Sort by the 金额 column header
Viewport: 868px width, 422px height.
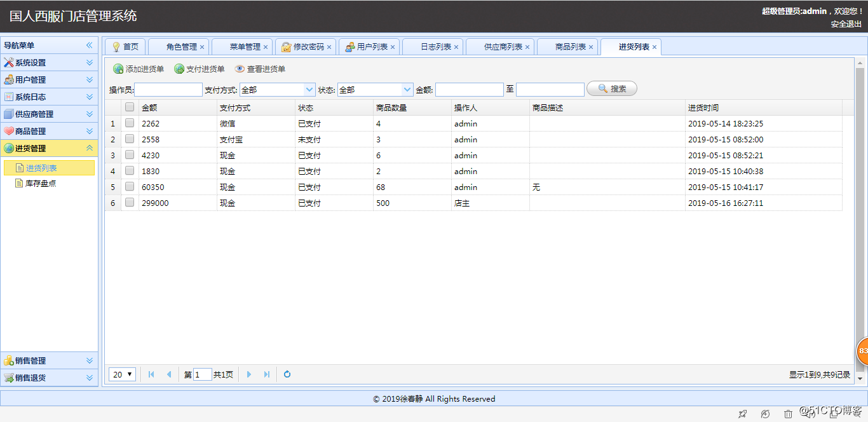[x=178, y=108]
